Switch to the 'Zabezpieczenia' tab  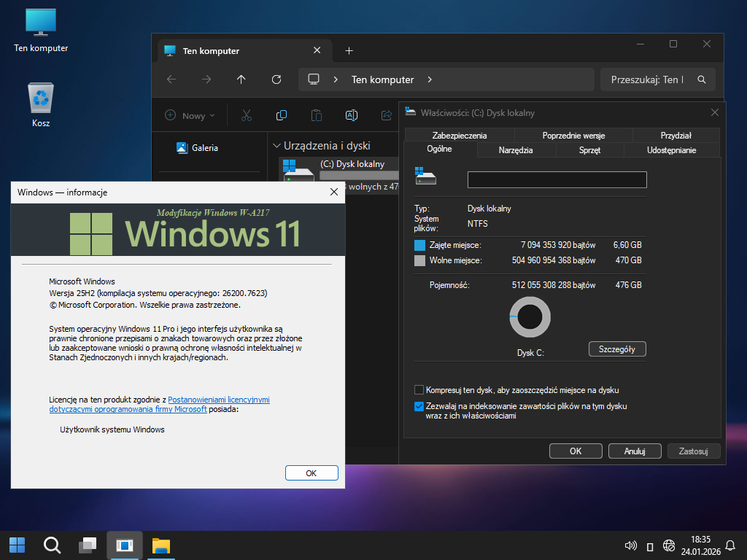[459, 135]
